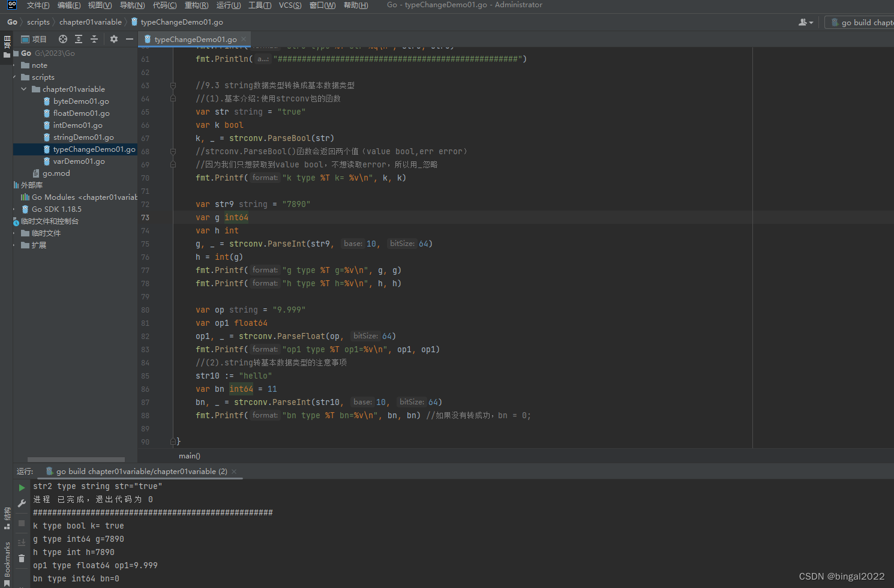Open intDemo01.go in project tree
The height and width of the screenshot is (588, 894).
coord(77,125)
